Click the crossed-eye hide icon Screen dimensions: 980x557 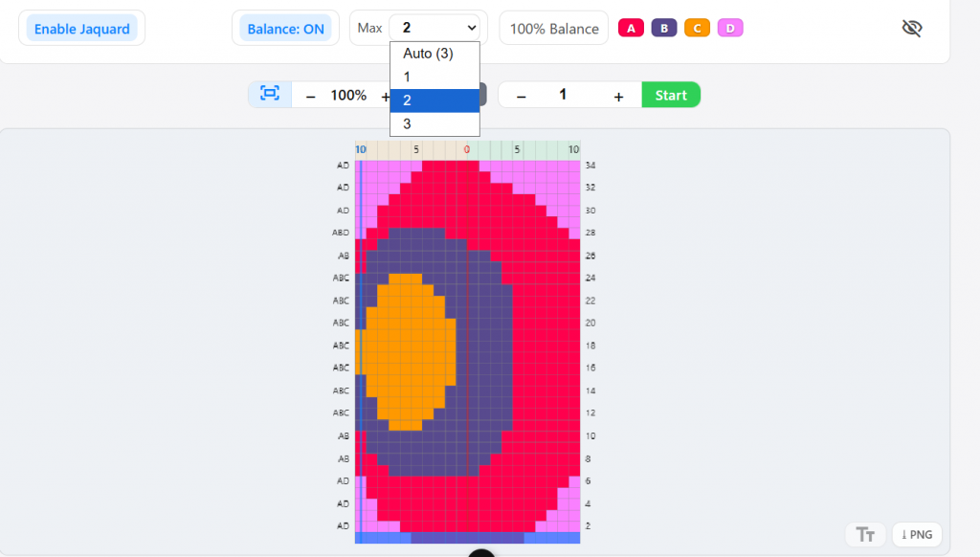912,29
